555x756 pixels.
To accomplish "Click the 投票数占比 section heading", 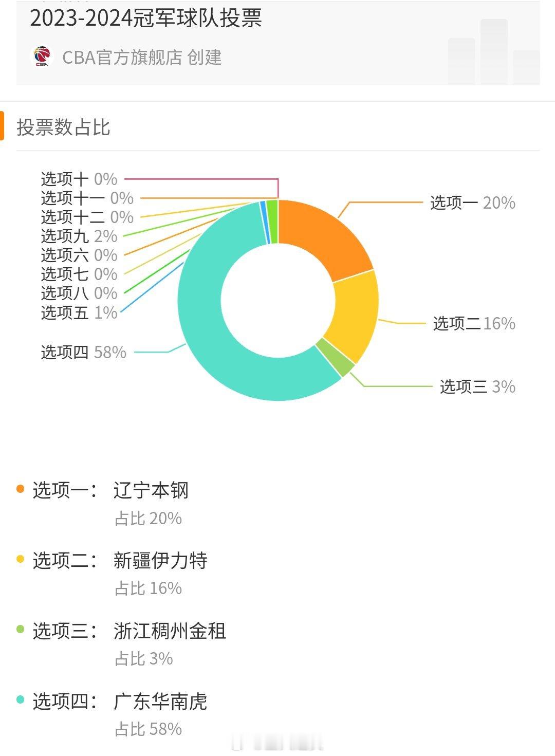I will (x=63, y=127).
